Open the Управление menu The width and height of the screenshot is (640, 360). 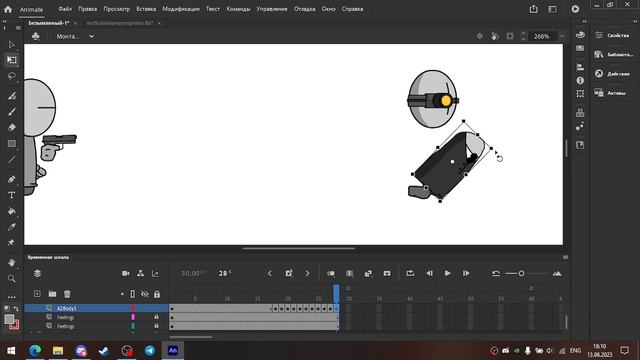pos(272,9)
